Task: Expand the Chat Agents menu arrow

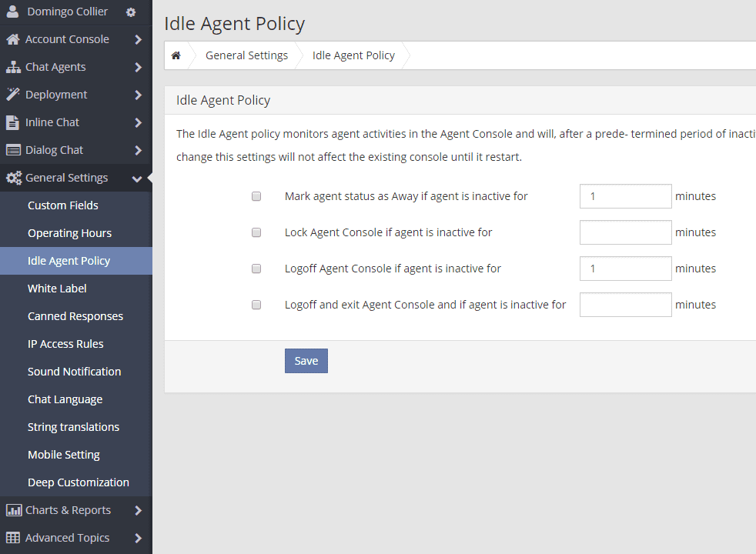Action: pyautogui.click(x=139, y=66)
